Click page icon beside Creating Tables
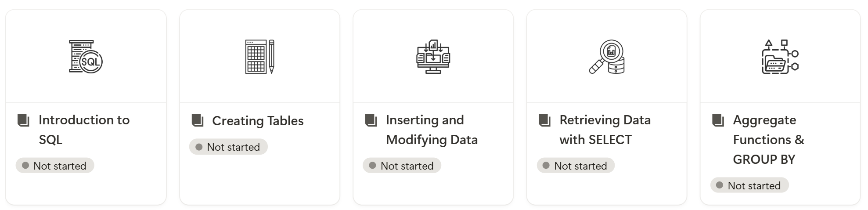The width and height of the screenshot is (868, 210). (x=198, y=120)
